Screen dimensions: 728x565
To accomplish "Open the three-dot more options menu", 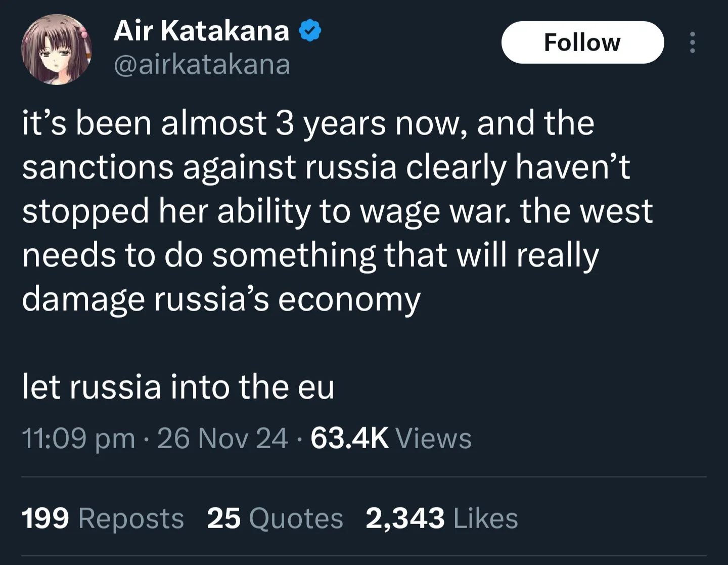I will click(693, 42).
